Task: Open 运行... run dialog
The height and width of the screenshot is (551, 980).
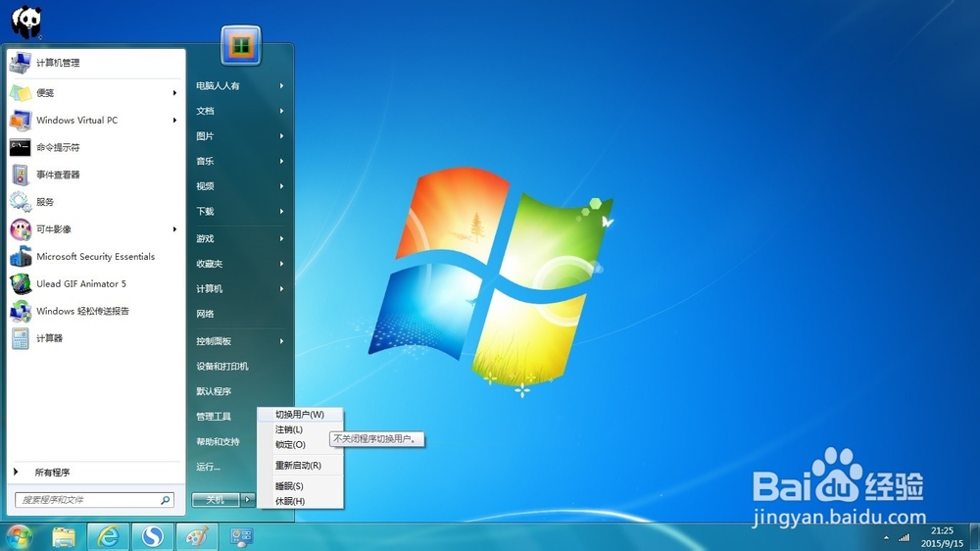Action: click(x=208, y=467)
